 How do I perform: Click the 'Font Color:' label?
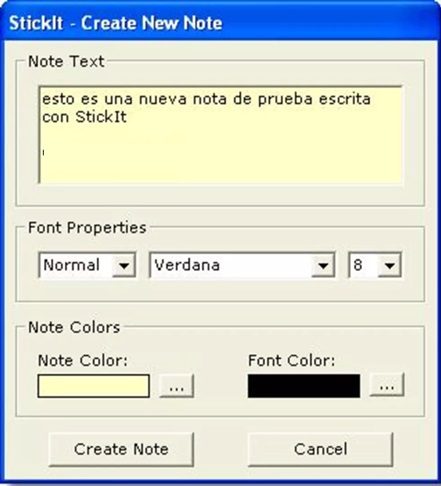[x=292, y=360]
